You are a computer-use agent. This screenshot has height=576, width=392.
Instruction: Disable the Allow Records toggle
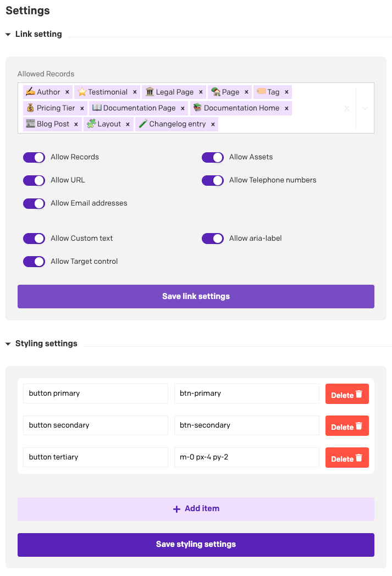34,157
